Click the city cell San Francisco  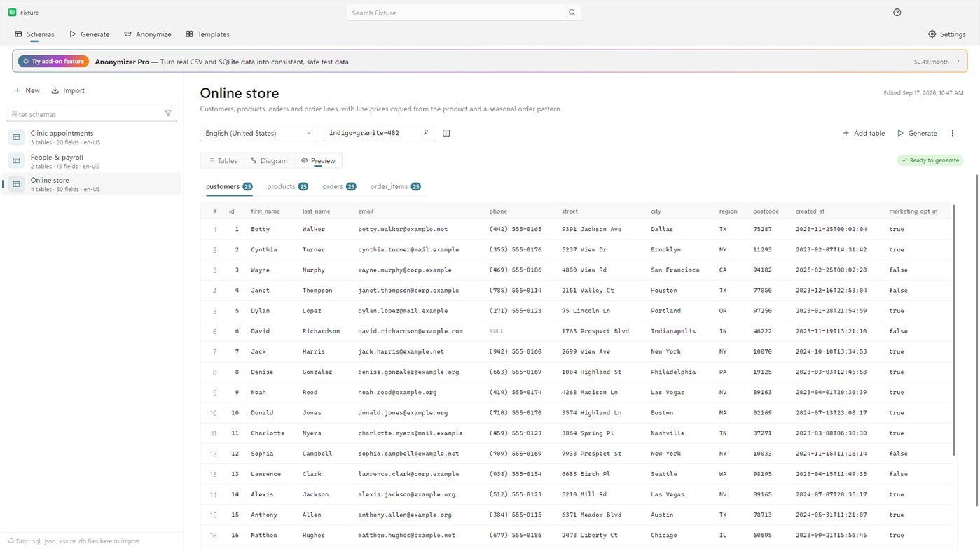click(675, 270)
